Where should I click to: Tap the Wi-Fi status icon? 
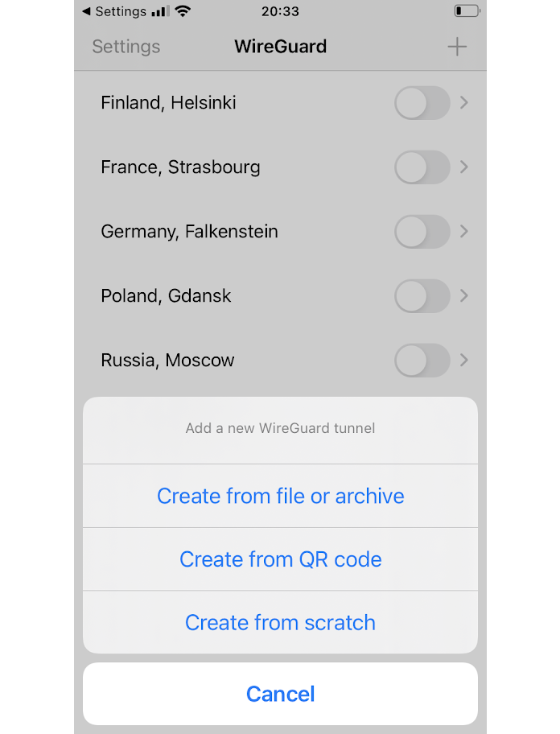(183, 11)
